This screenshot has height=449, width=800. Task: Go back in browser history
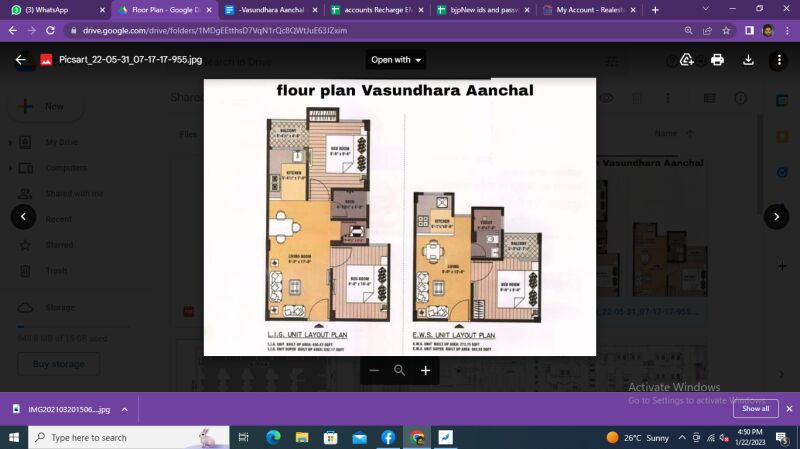13,31
